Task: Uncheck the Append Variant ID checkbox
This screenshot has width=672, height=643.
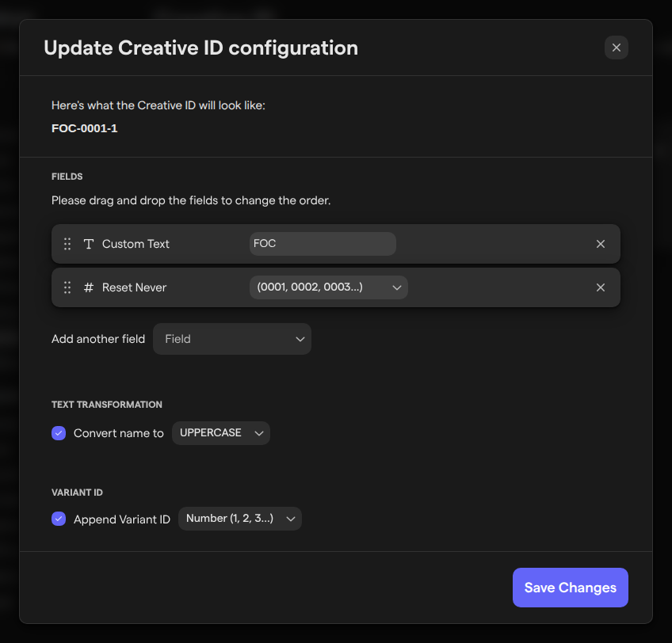Action: pos(59,519)
